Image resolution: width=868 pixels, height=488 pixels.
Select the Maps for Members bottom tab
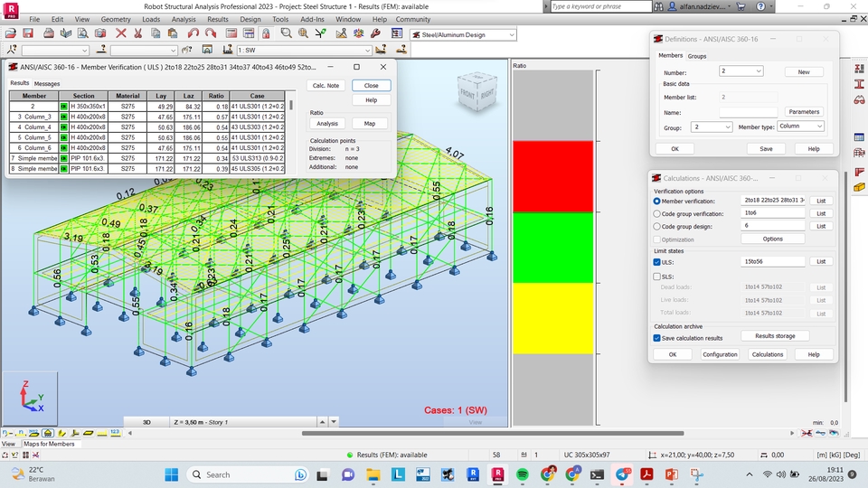click(49, 444)
